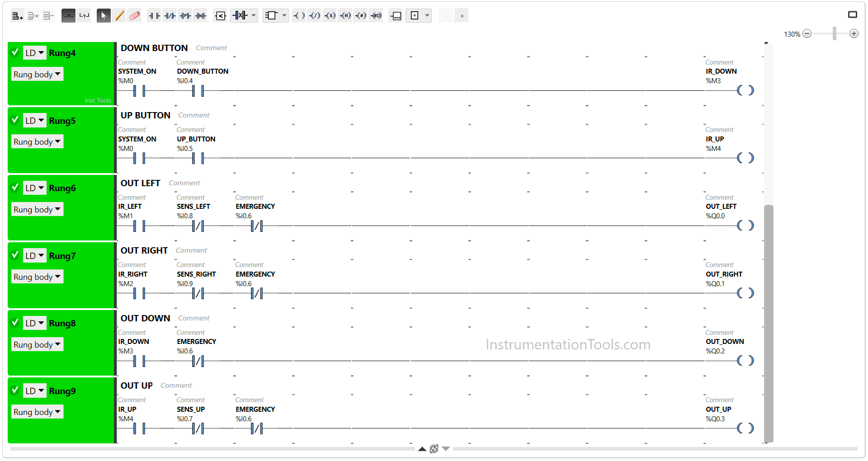This screenshot has height=461, width=868.
Task: Click the 'OUT LEFT' rung title
Action: pos(140,183)
